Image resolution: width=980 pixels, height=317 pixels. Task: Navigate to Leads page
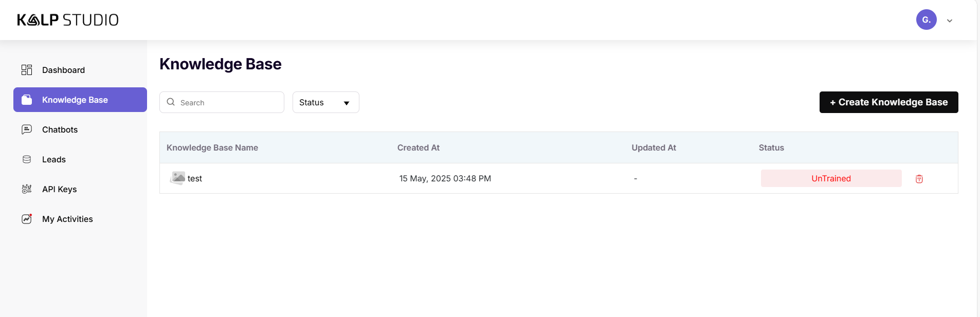(54, 159)
